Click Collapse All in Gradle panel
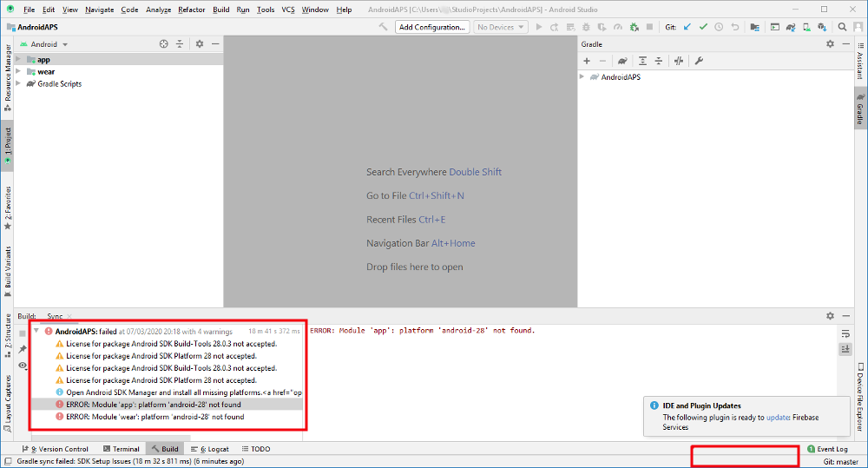The height and width of the screenshot is (468, 868). tap(658, 61)
